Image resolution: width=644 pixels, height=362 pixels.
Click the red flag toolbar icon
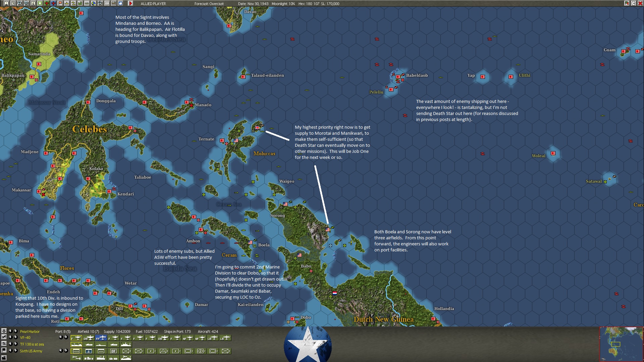tap(60, 3)
